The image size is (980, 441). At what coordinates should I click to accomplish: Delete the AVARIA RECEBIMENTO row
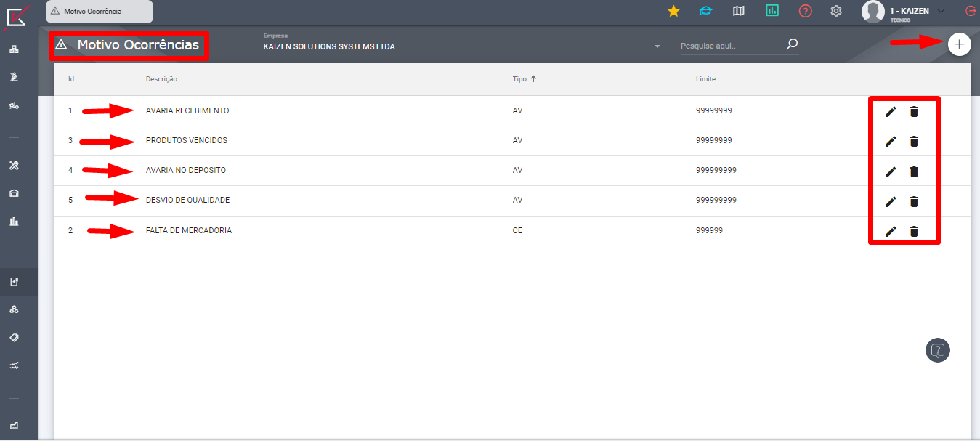(x=914, y=111)
